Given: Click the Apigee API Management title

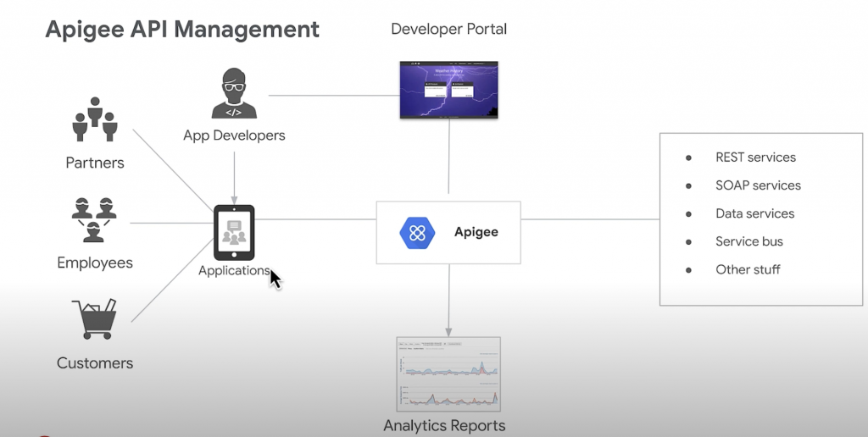Looking at the screenshot, I should (x=182, y=30).
